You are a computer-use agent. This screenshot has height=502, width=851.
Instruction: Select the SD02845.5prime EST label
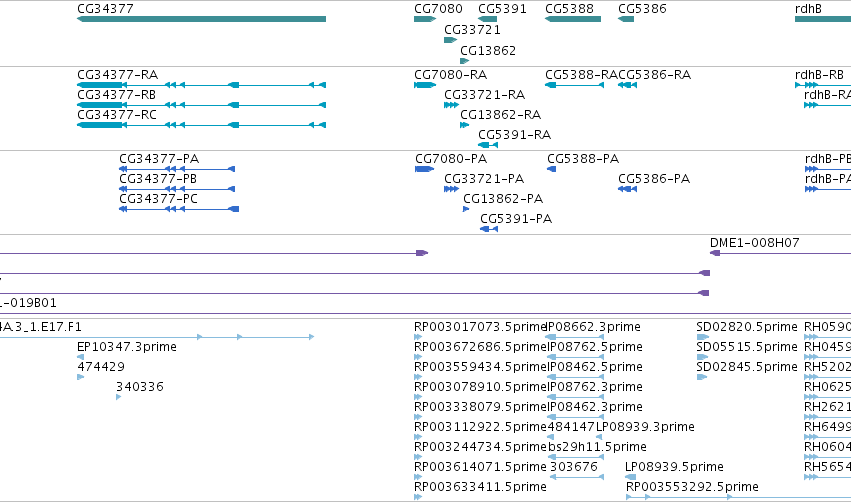(747, 367)
